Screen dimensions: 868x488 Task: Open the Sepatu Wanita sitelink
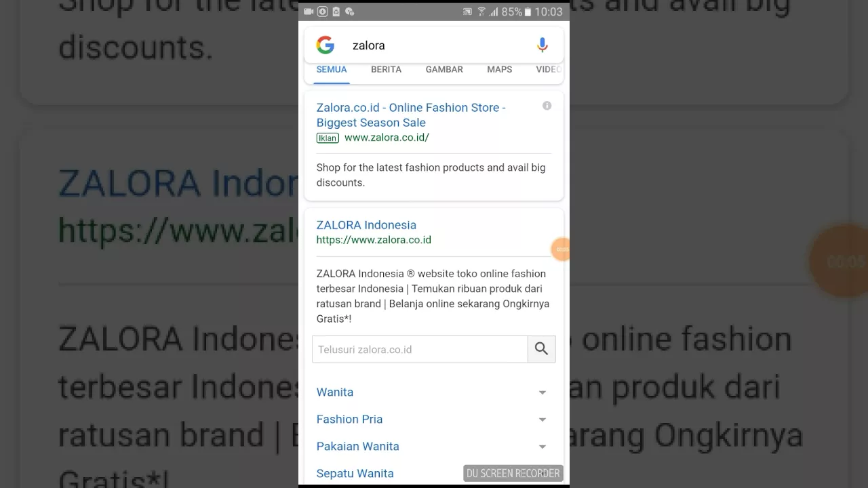(x=355, y=473)
